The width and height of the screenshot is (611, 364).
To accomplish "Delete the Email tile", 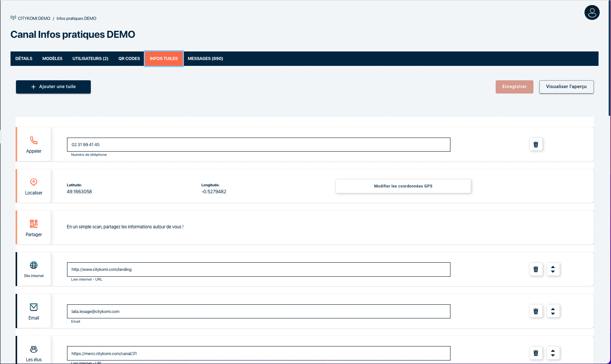I will coord(536,311).
